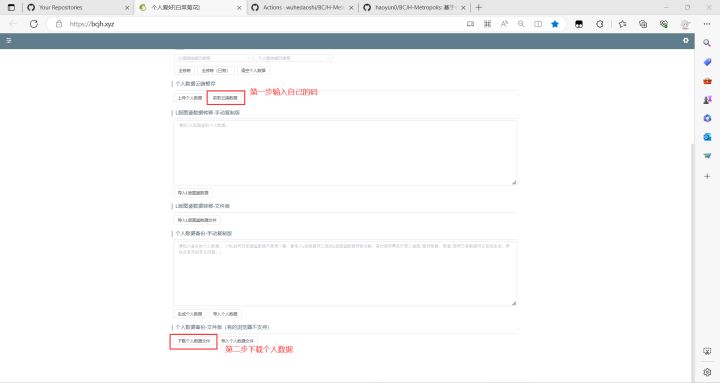Viewport: 720px width, 383px height.
Task: Open the Favorites list
Action: click(622, 24)
